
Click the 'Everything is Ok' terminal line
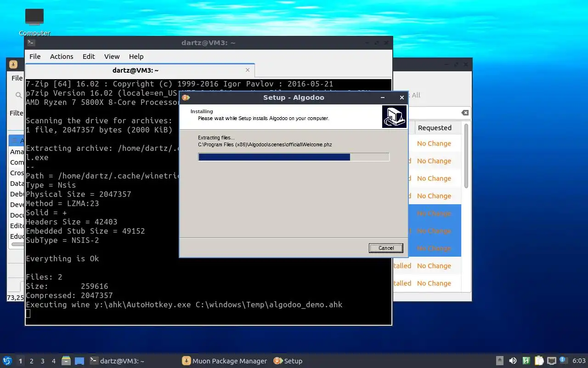62,259
